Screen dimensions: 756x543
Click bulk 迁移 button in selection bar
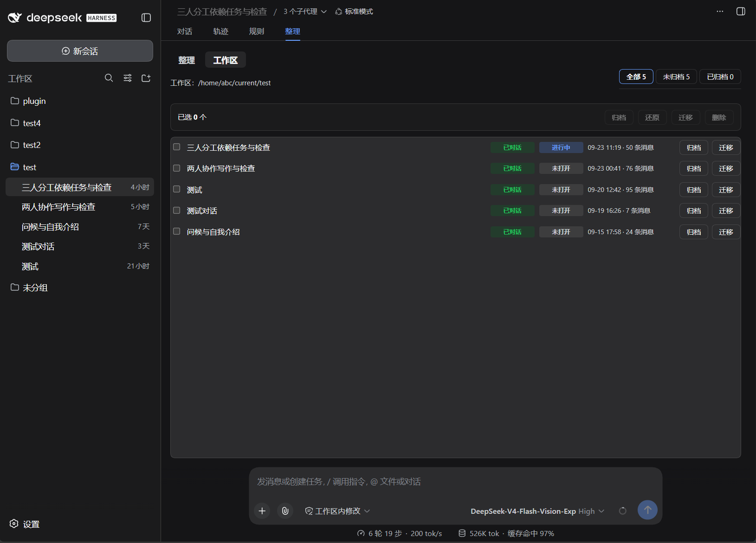[x=686, y=117]
